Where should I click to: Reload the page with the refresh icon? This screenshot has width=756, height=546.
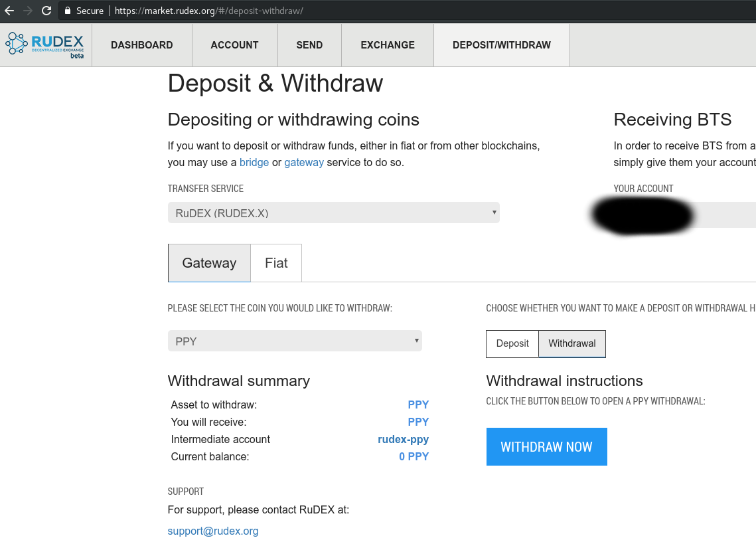pos(46,11)
